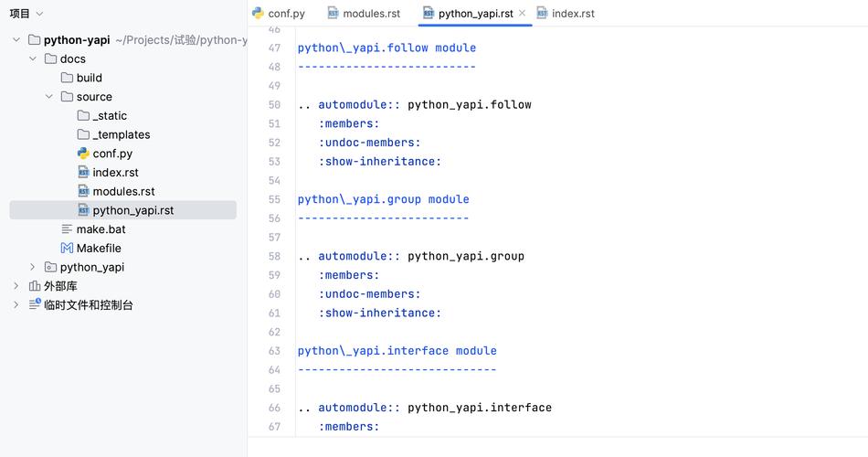
Task: Select the python_yapi.rst editor tab
Action: tap(475, 14)
